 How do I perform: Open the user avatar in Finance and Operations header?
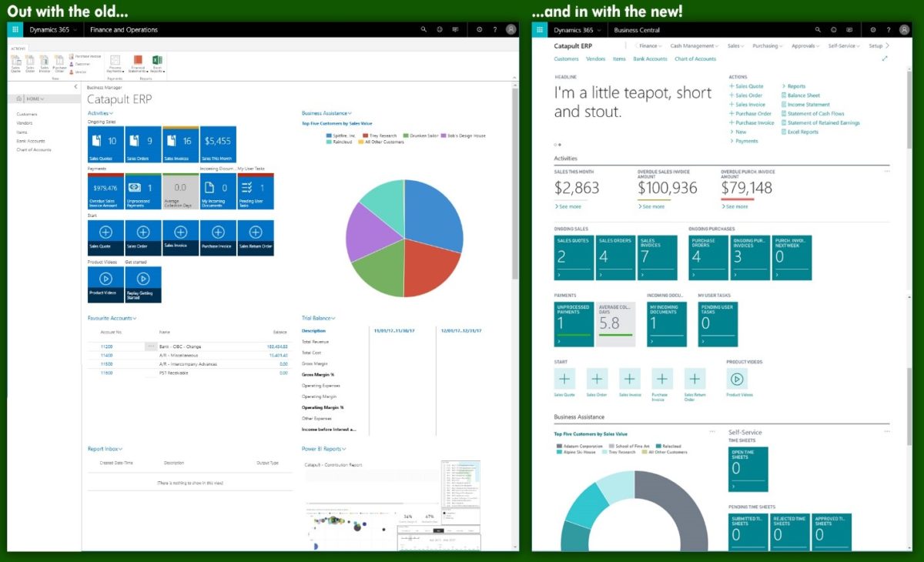tap(511, 29)
